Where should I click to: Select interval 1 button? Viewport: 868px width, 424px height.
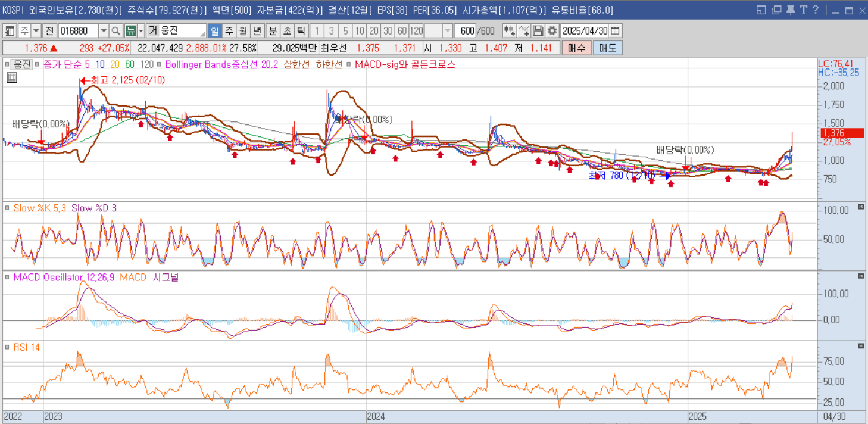pos(317,31)
